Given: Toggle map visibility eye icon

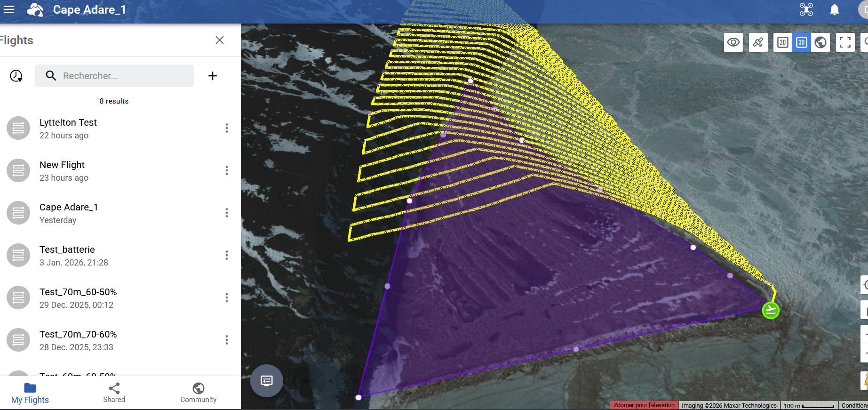Looking at the screenshot, I should tap(733, 42).
